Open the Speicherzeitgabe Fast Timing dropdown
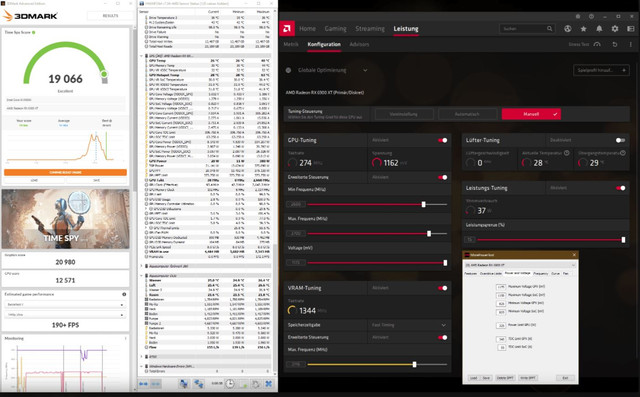Image resolution: width=640 pixels, height=397 pixels. 409,325
